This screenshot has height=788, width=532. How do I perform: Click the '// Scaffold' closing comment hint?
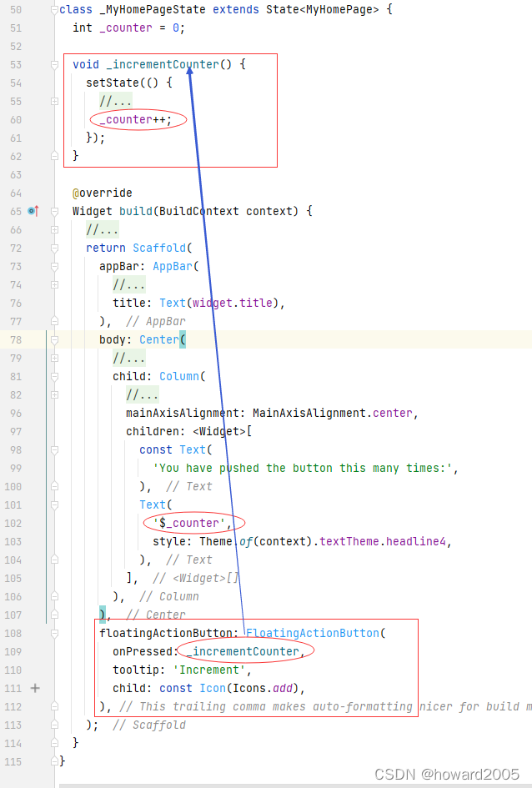[149, 725]
